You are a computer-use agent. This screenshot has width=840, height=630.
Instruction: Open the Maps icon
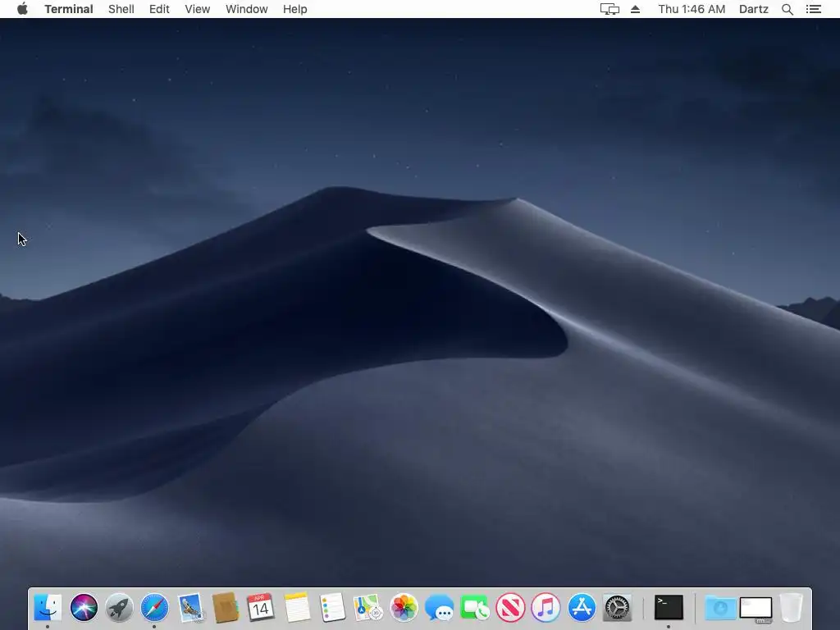tap(368, 608)
